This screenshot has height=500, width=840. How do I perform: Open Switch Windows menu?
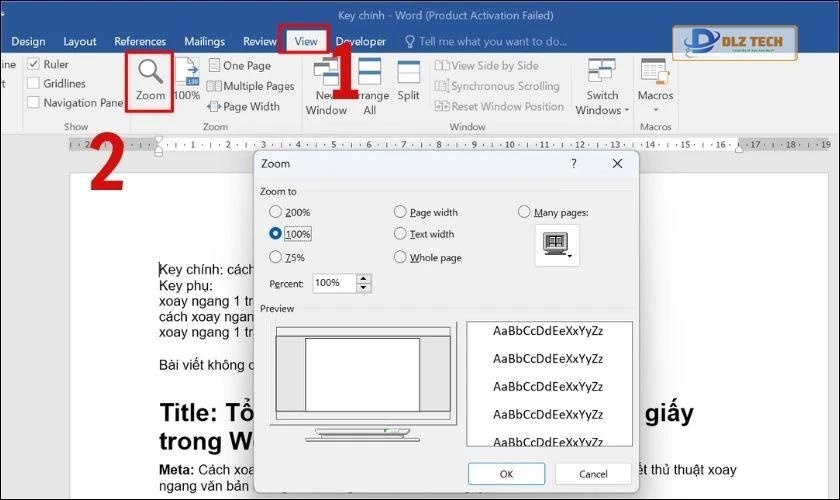coord(602,87)
